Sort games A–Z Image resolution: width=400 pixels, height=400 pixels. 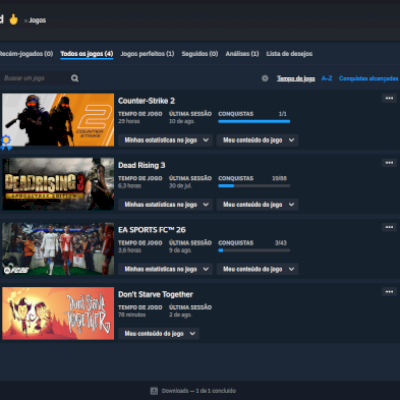327,78
